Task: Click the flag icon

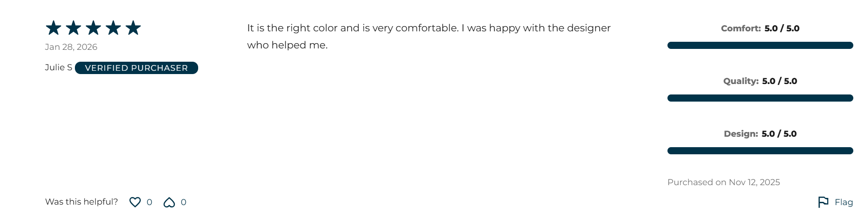Action: click(x=823, y=202)
